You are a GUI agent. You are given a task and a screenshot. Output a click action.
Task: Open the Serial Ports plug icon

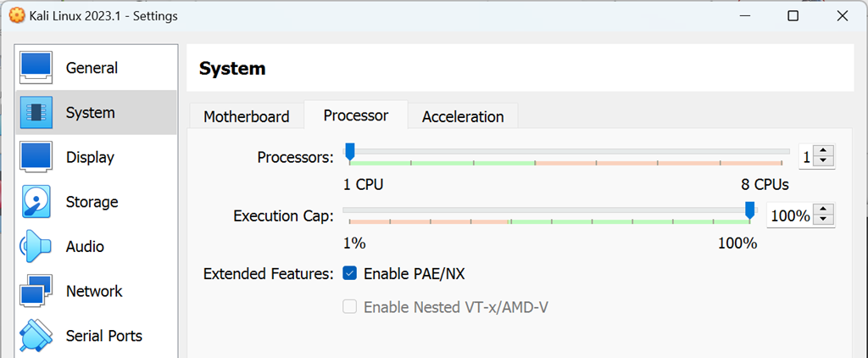pos(36,336)
